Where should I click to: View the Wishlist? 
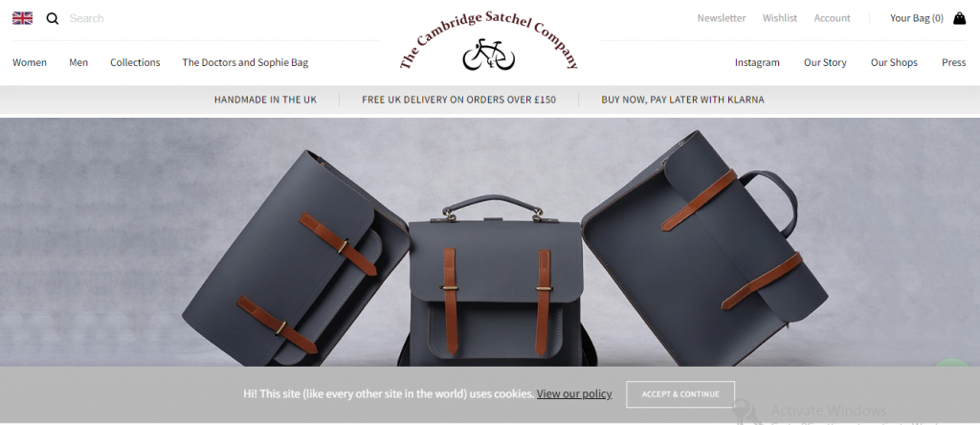click(x=779, y=18)
